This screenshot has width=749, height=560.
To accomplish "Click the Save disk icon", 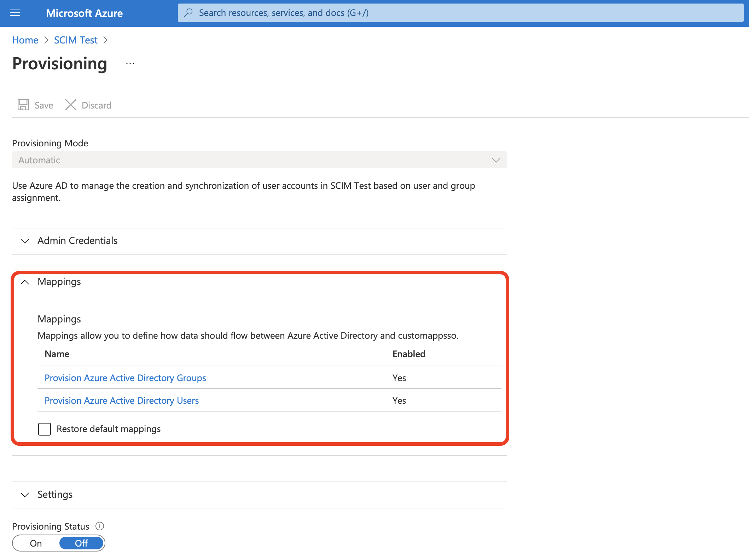I will [x=23, y=105].
